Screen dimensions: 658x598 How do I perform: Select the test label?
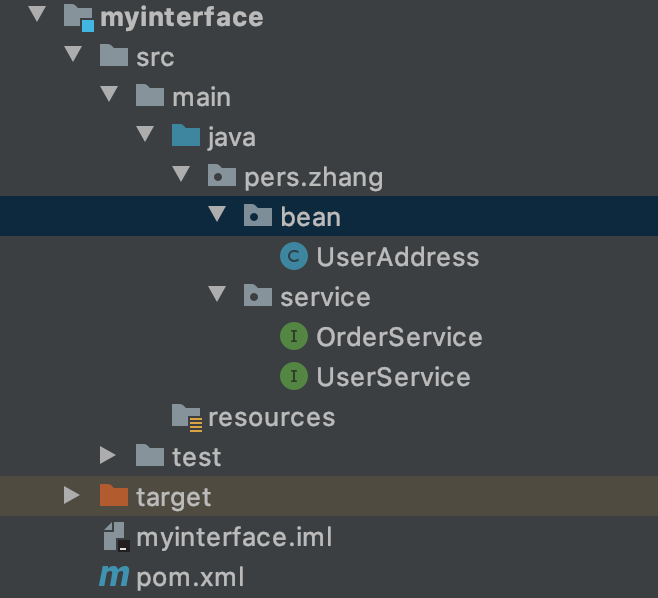click(196, 457)
